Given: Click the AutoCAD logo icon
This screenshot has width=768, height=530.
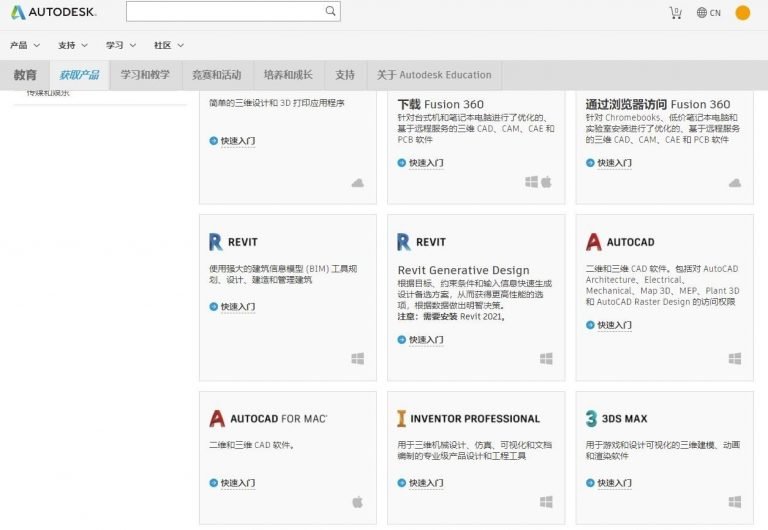Looking at the screenshot, I should (594, 242).
